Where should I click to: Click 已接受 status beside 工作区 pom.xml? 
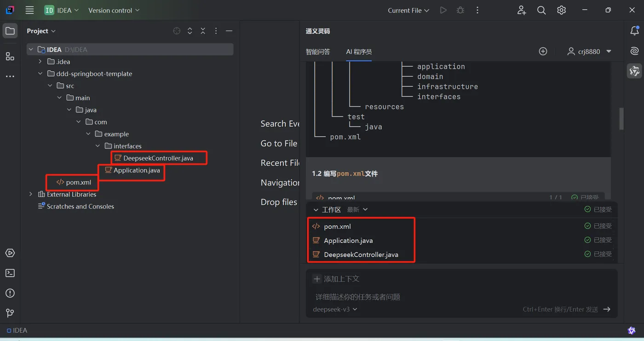[x=598, y=226]
